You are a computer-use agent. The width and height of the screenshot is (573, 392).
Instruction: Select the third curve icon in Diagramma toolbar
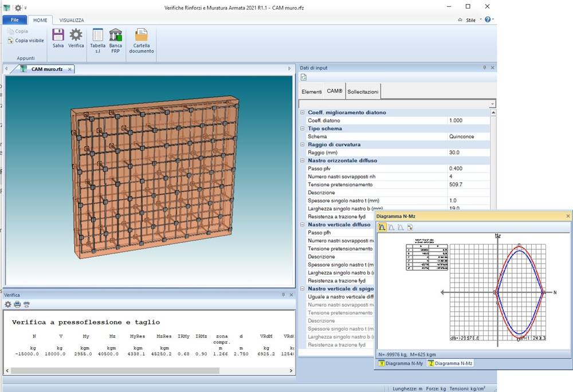tap(401, 228)
